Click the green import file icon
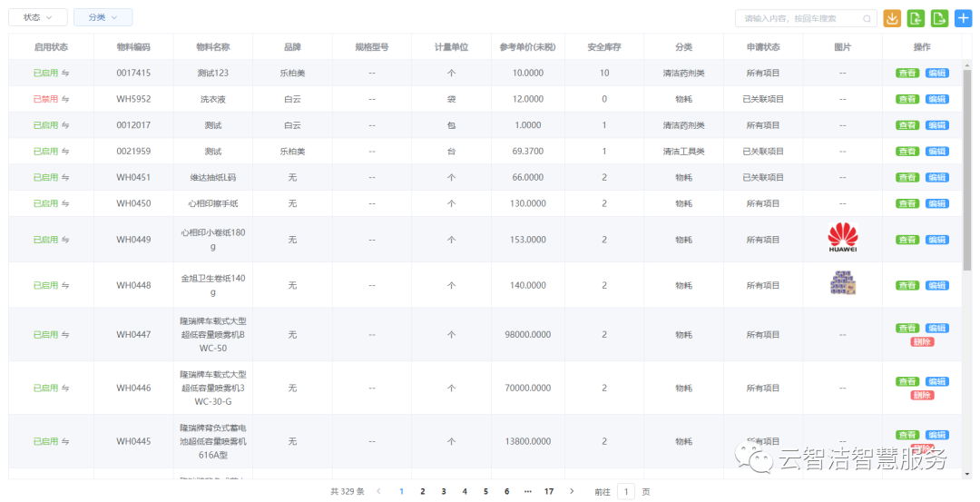Image resolution: width=980 pixels, height=502 pixels. coord(916,18)
